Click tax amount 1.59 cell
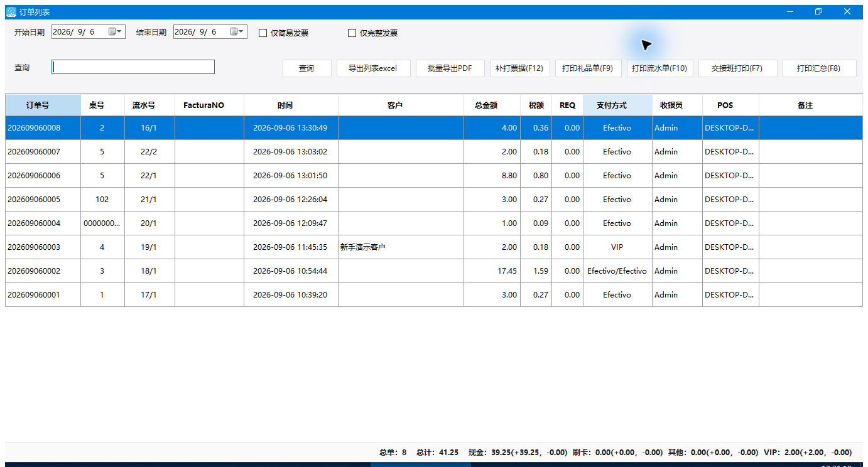Image resolution: width=868 pixels, height=467 pixels. 536,271
